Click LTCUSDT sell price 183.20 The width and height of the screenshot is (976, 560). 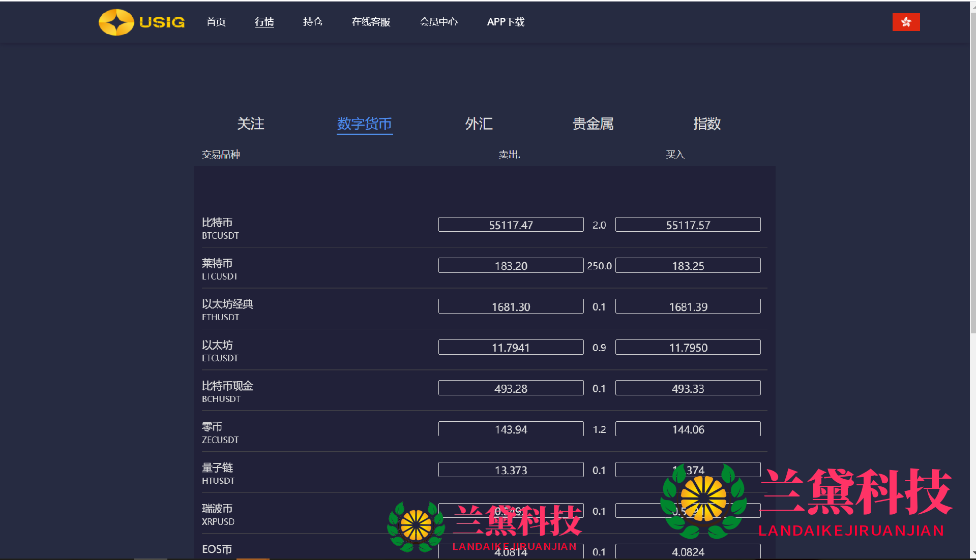pyautogui.click(x=511, y=265)
